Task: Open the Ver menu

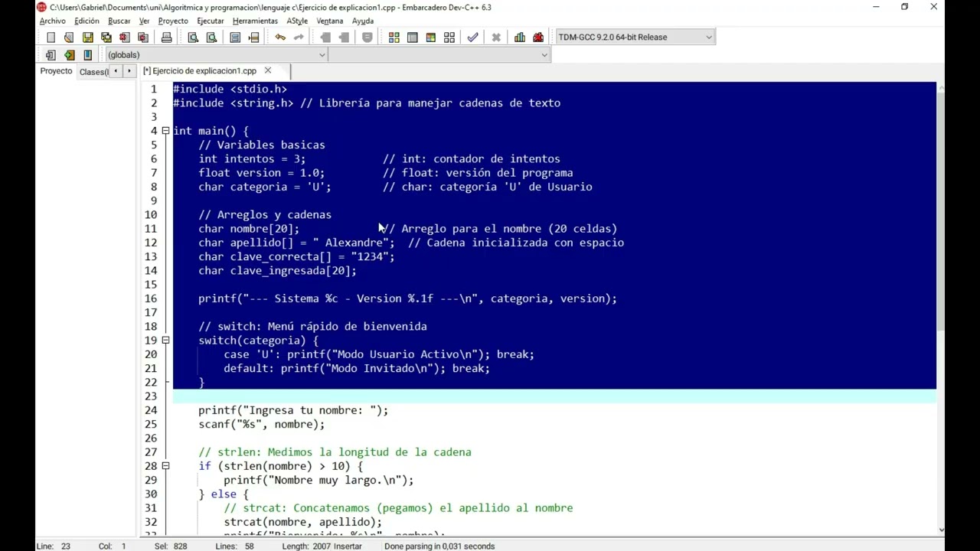Action: pos(144,21)
